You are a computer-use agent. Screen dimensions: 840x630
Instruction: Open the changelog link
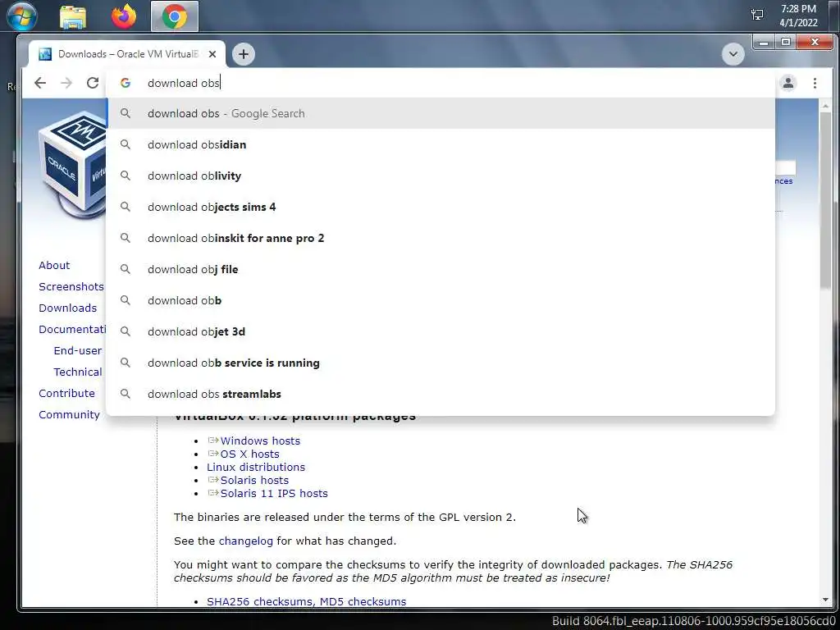coord(246,541)
